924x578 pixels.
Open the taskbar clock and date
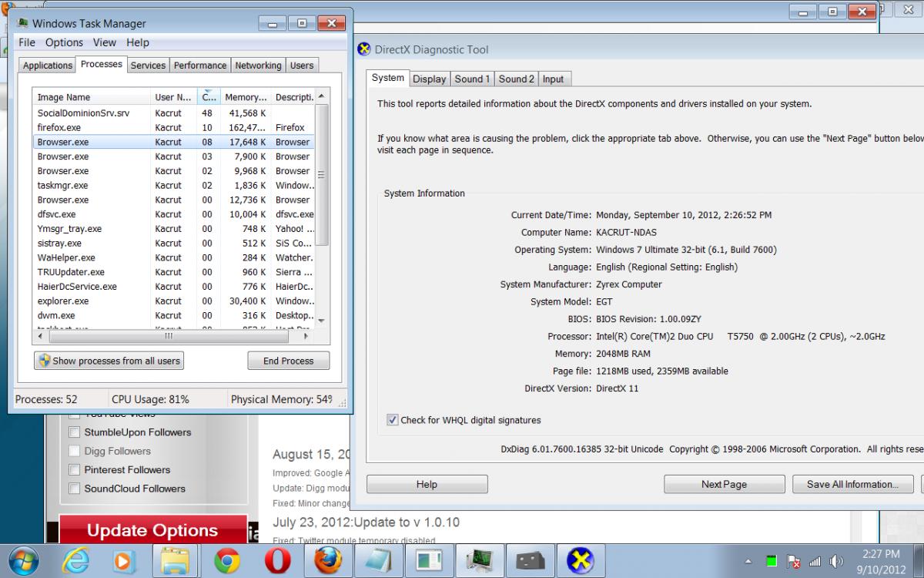pos(881,561)
